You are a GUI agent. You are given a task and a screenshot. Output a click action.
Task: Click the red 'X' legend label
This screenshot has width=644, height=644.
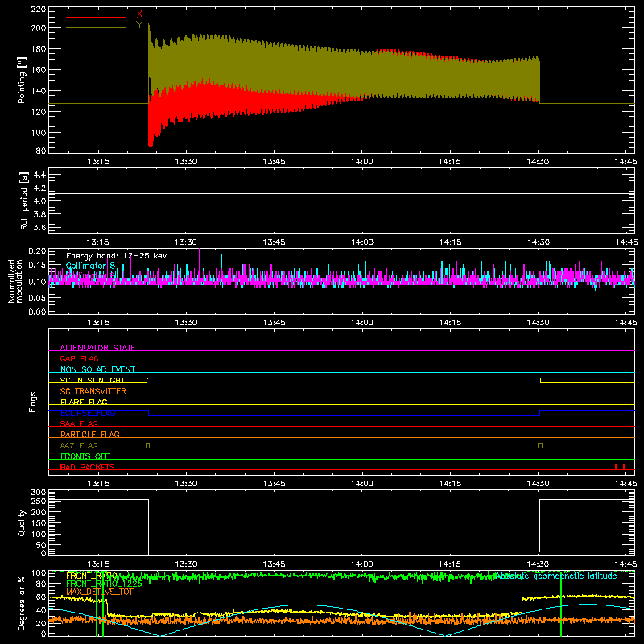[139, 14]
